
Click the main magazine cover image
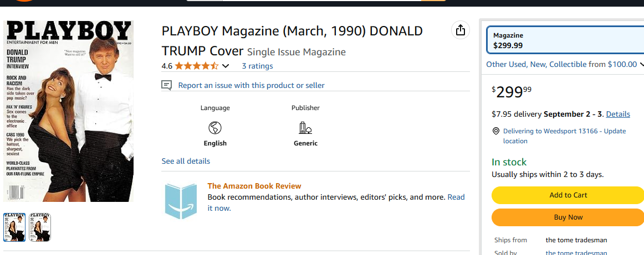pyautogui.click(x=69, y=111)
